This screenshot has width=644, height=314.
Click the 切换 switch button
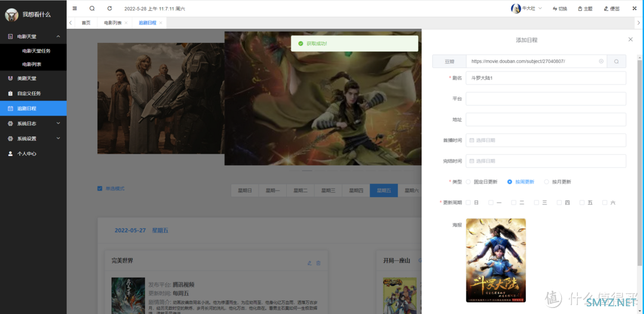coord(560,8)
